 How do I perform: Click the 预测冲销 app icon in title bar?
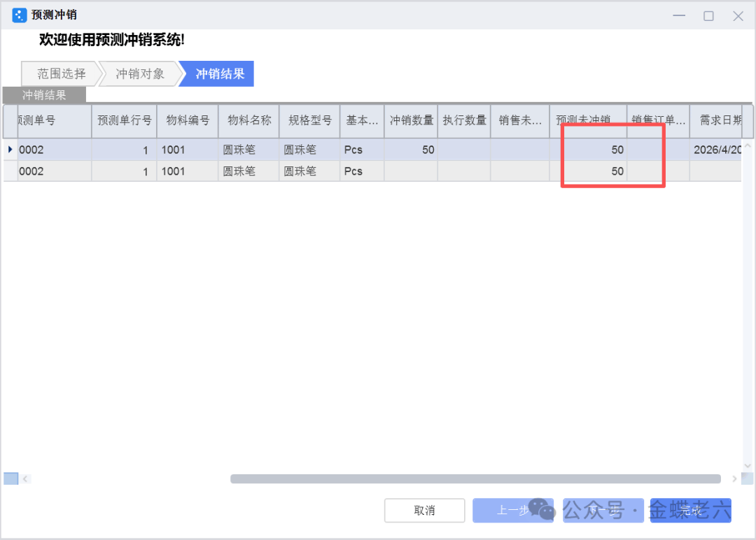pos(20,15)
